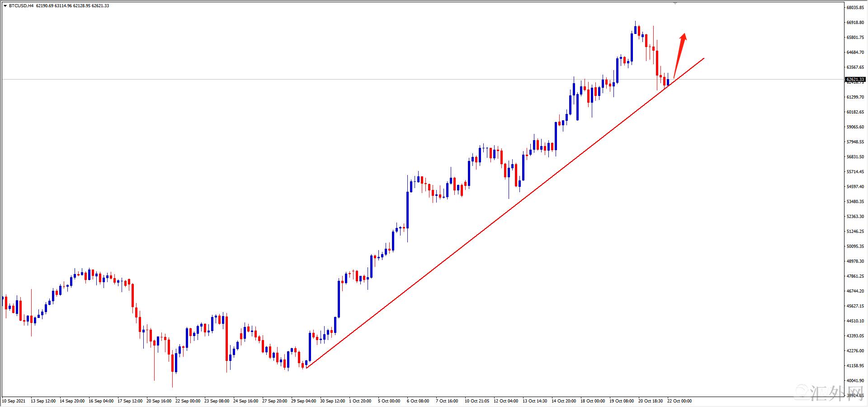Click the 24 Sep 16:00 time axis label
Image resolution: width=868 pixels, height=407 pixels.
coord(245,401)
